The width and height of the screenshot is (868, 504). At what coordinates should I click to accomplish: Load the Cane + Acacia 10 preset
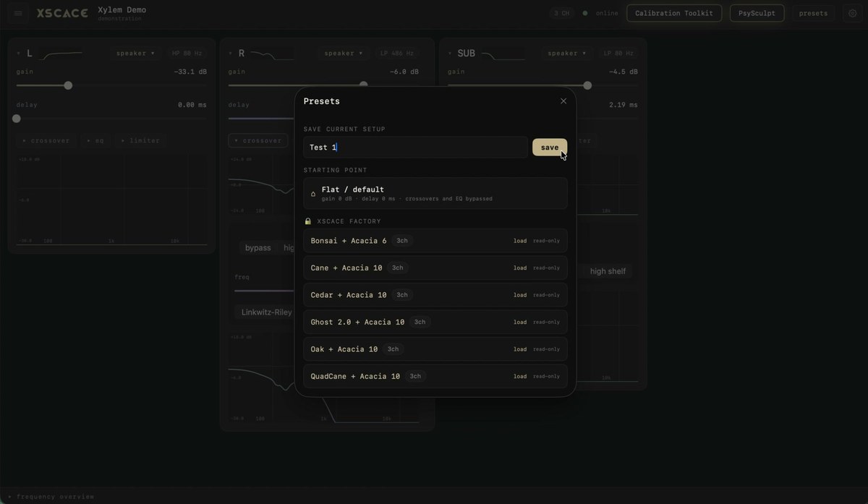pyautogui.click(x=520, y=268)
